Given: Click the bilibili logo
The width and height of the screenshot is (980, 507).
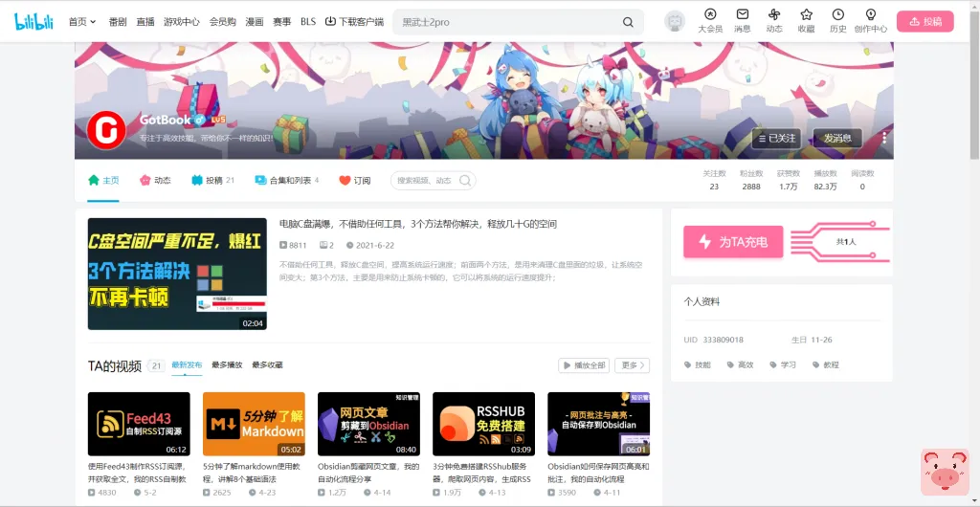Looking at the screenshot, I should point(33,21).
